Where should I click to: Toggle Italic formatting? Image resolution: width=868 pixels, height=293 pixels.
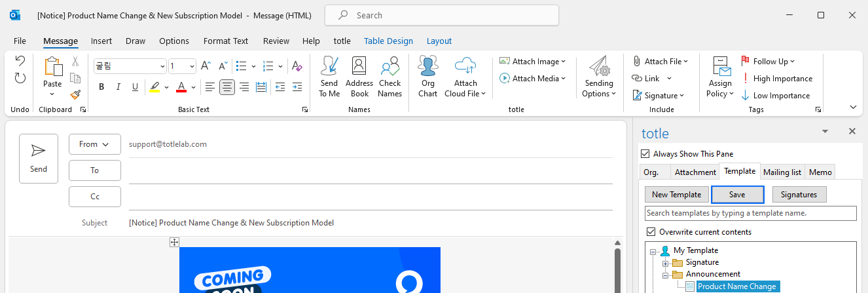[118, 87]
